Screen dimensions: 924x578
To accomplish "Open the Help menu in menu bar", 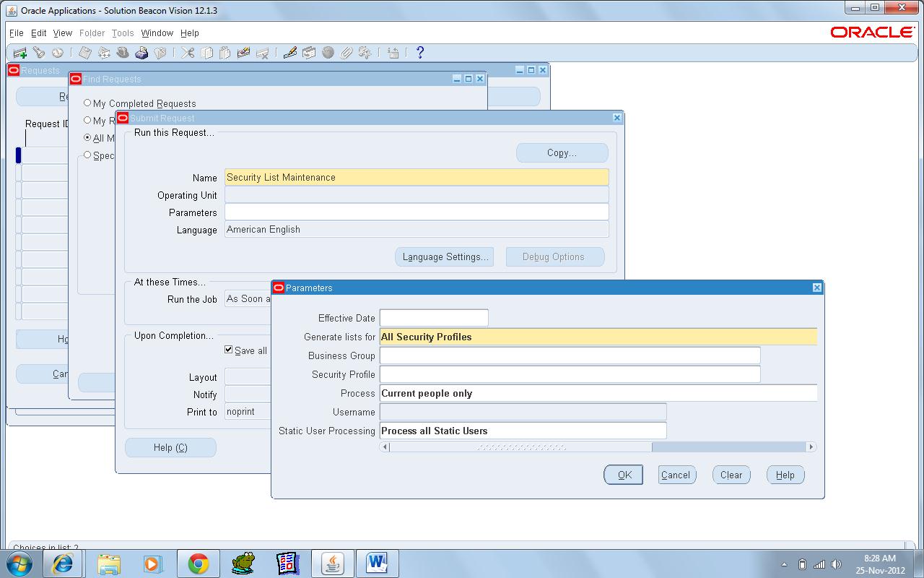I will tap(190, 33).
